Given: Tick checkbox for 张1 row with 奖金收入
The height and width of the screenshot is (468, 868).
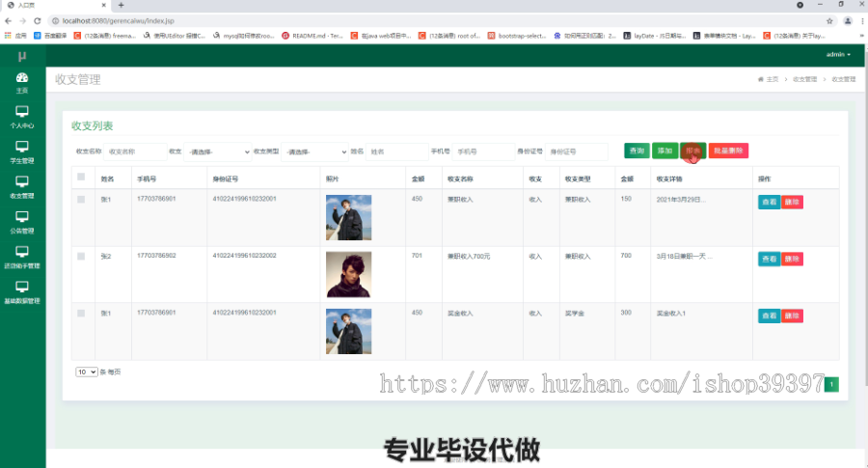Looking at the screenshot, I should coord(81,313).
